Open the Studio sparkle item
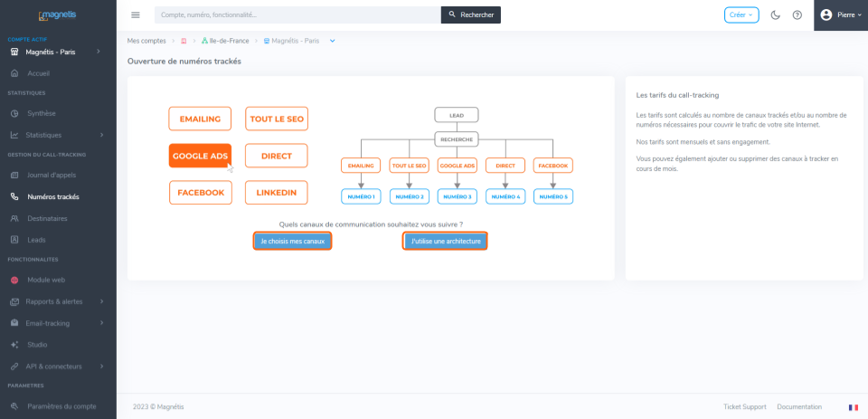 [37, 345]
